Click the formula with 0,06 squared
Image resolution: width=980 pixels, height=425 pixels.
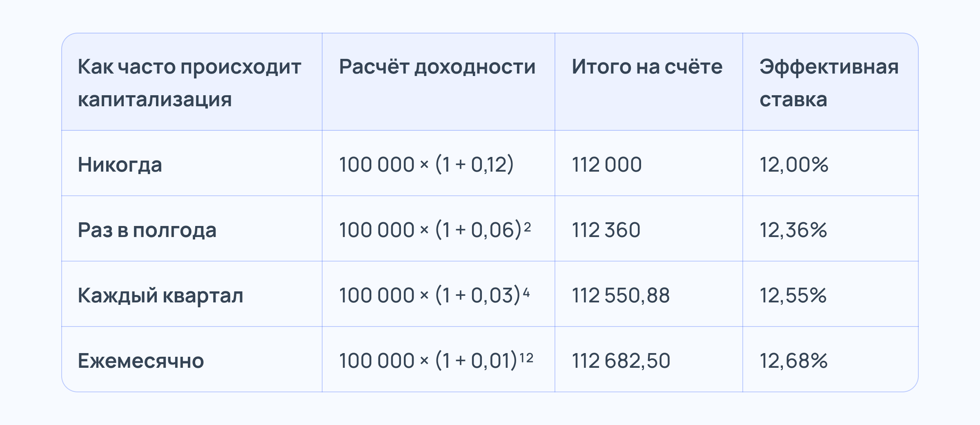[x=435, y=230]
